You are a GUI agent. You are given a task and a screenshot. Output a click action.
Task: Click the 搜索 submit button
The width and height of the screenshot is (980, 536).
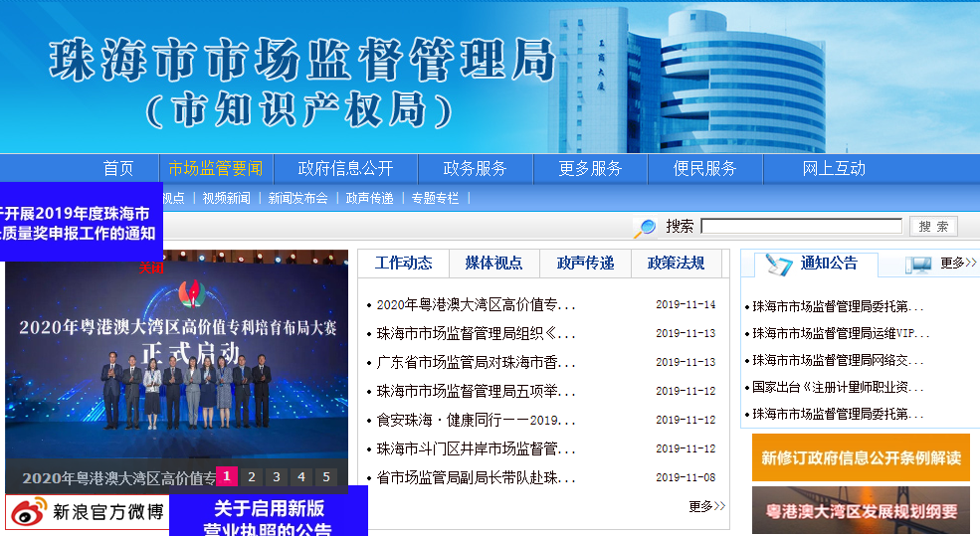(x=934, y=226)
